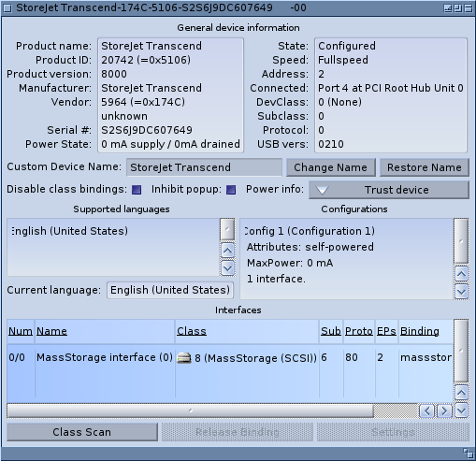Image resolution: width=476 pixels, height=461 pixels.
Task: Click the EPs column header
Action: tap(386, 331)
